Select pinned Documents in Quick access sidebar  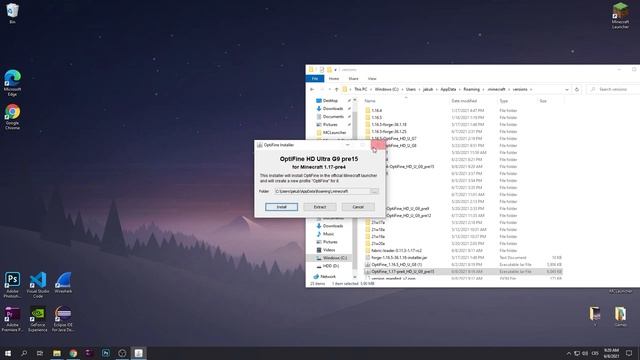333,116
